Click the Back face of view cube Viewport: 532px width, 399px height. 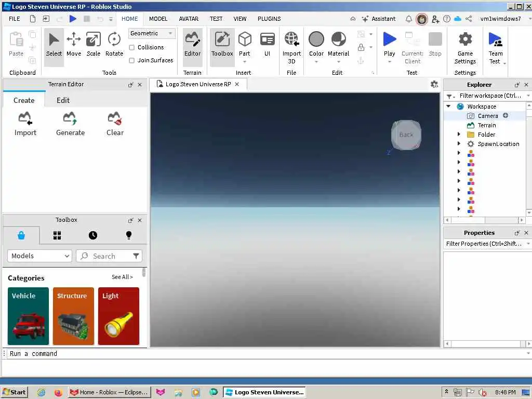(406, 135)
